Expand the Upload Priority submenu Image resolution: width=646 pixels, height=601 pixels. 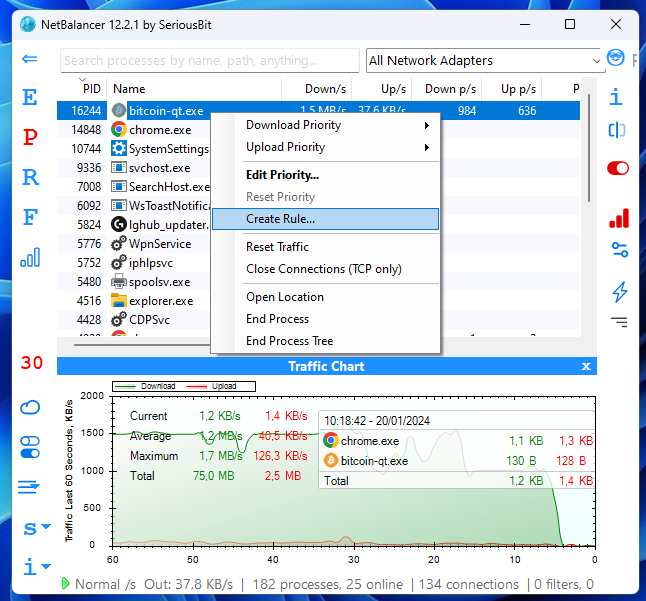[337, 147]
